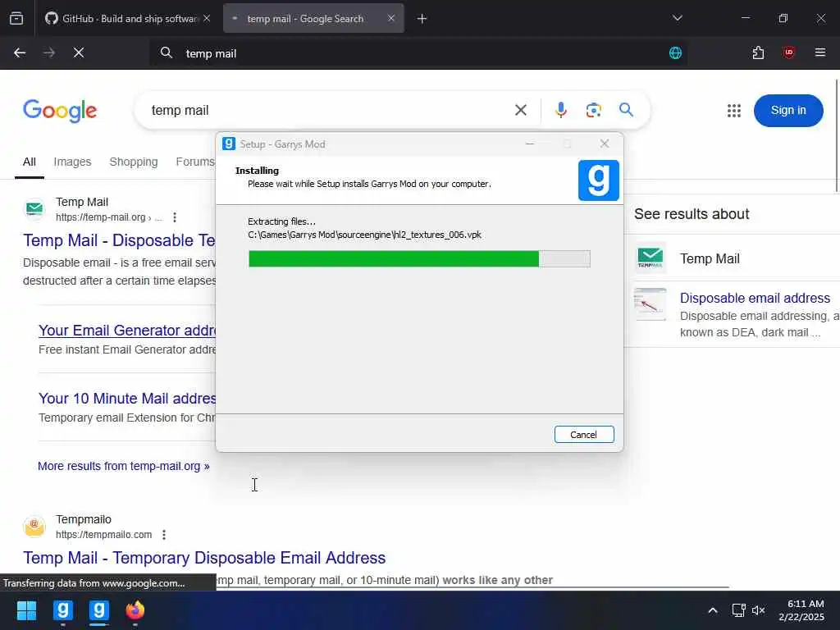The image size is (840, 630).
Task: Open options menu for tempmailo.com result
Action: pyautogui.click(x=164, y=535)
